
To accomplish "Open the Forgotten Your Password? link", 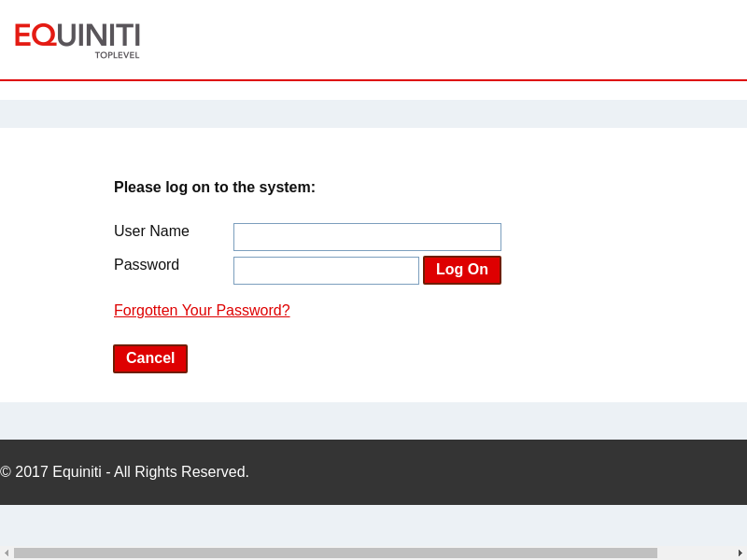I will click(x=202, y=311).
